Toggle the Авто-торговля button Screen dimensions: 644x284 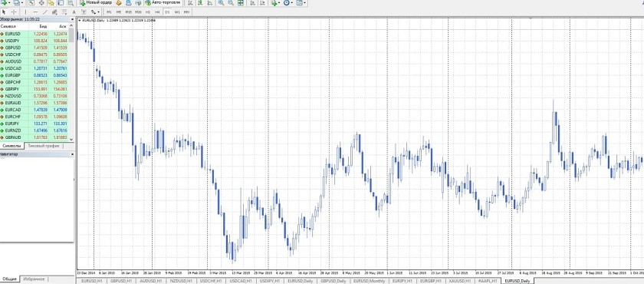pyautogui.click(x=163, y=2)
